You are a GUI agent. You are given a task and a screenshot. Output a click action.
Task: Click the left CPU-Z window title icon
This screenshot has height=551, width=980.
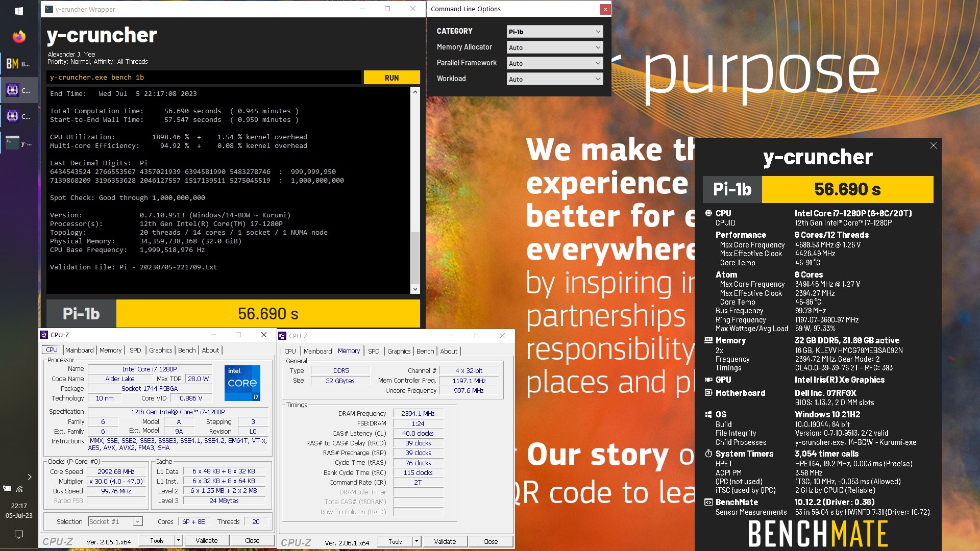pyautogui.click(x=44, y=335)
